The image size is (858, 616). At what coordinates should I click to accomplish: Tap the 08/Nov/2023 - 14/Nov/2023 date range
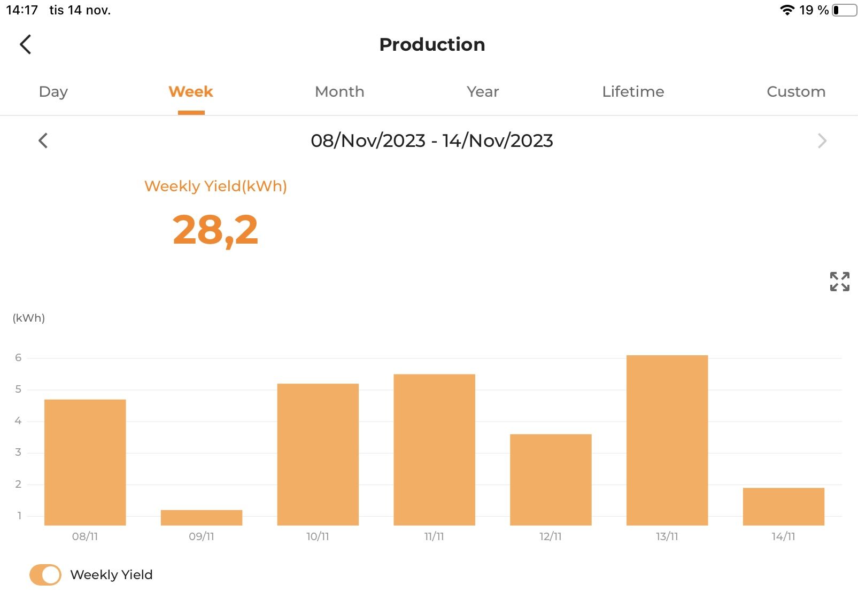point(432,141)
